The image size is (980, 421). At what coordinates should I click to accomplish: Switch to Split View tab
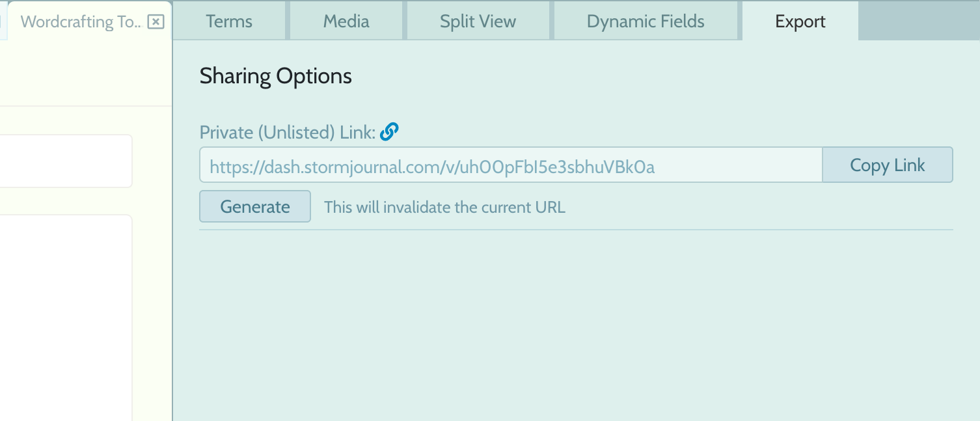point(478,21)
